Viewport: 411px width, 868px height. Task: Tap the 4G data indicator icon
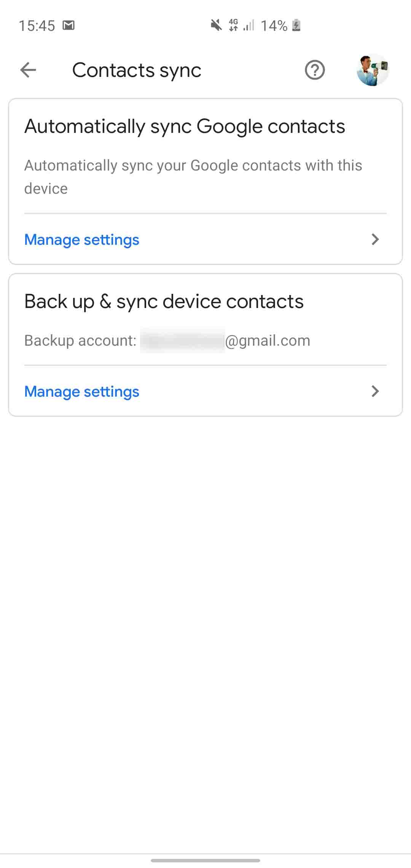point(233,25)
